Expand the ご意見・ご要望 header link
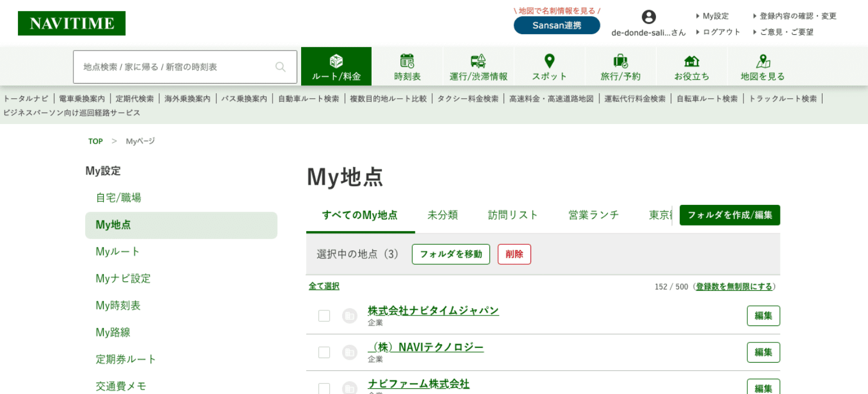Screen dimensions: 868x394 click(783, 32)
